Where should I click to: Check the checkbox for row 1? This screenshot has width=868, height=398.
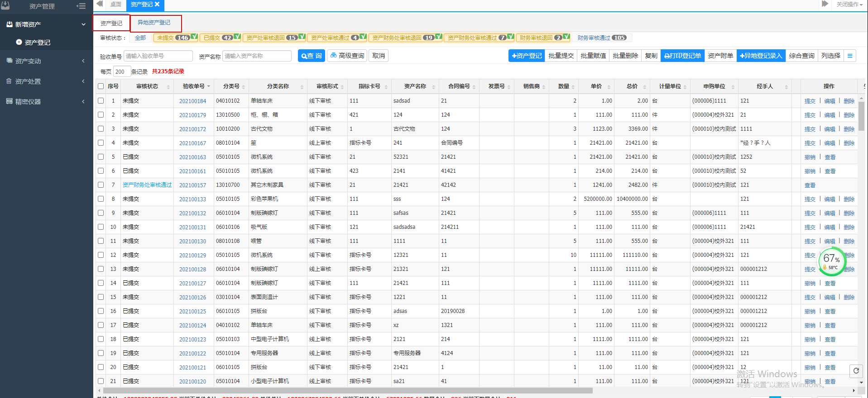click(101, 101)
